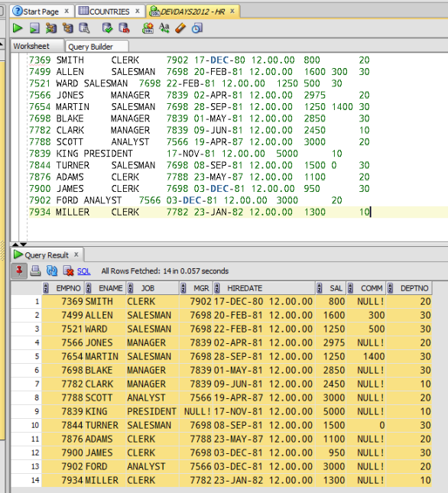
Task: Toggle upper/lower case with Aa icon
Action: pyautogui.click(x=164, y=28)
